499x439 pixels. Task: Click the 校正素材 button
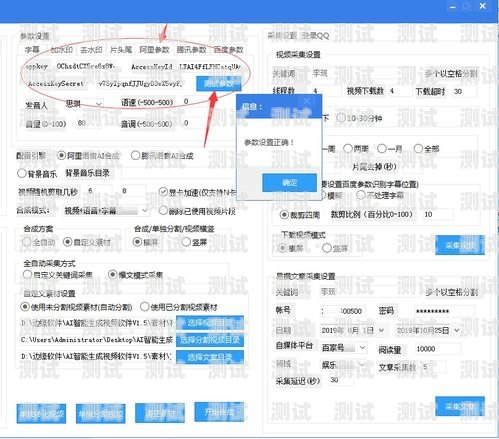coord(160,413)
